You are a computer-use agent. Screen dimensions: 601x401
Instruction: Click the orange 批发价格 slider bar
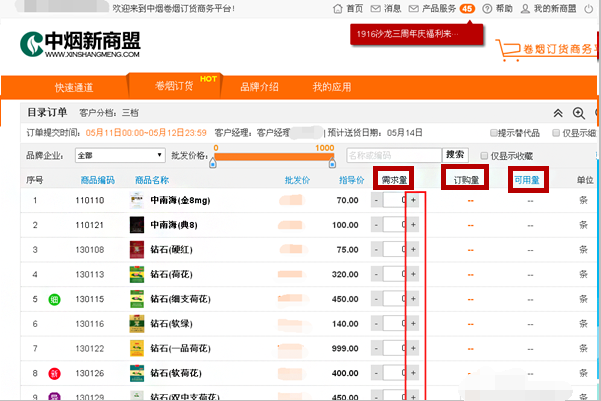[x=274, y=156]
